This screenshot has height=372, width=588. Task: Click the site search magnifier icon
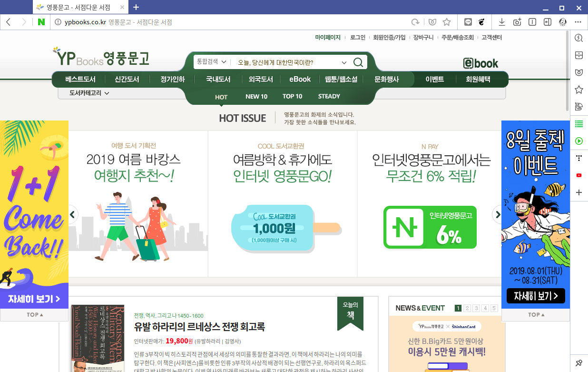coord(359,62)
